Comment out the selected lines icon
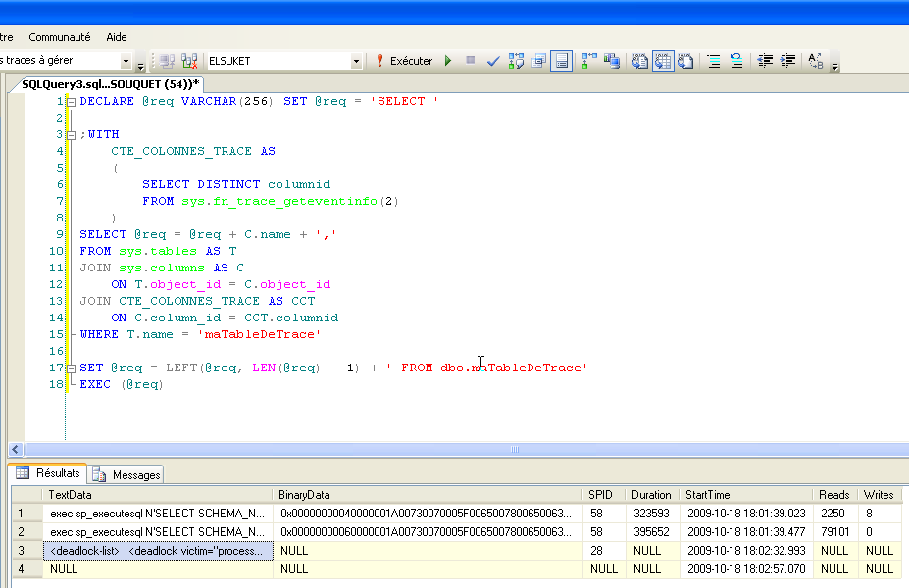Viewport: 909px width, 588px height. 714,61
